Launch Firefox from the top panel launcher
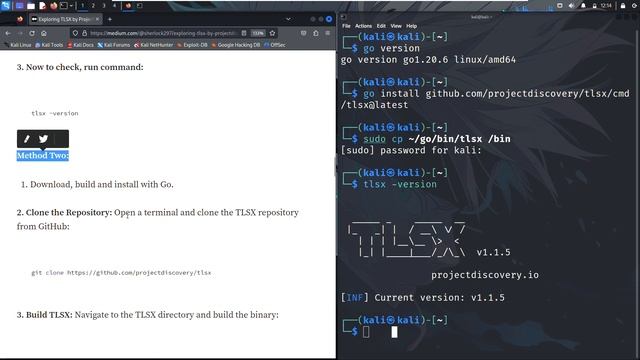 coord(53,6)
